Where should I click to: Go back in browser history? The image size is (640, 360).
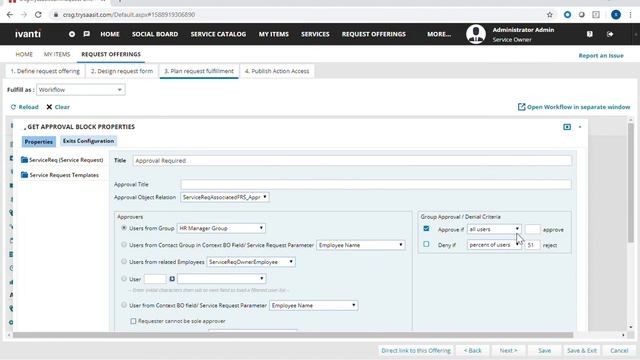pos(10,15)
